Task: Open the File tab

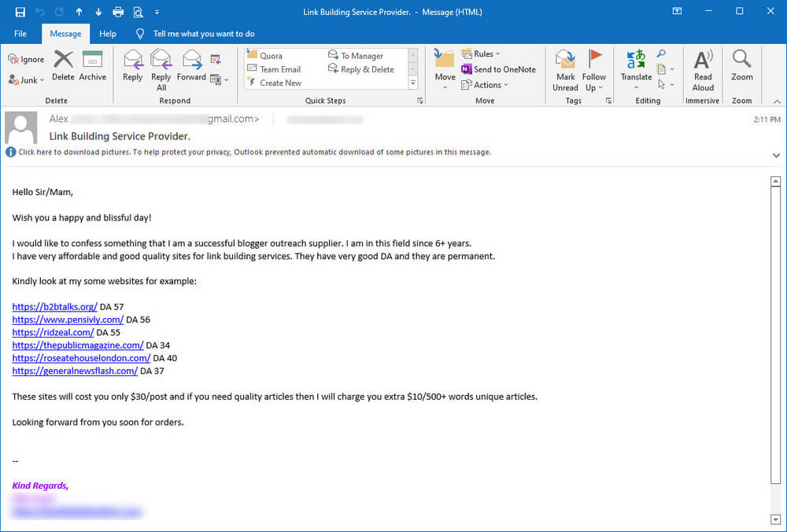Action: pyautogui.click(x=20, y=34)
